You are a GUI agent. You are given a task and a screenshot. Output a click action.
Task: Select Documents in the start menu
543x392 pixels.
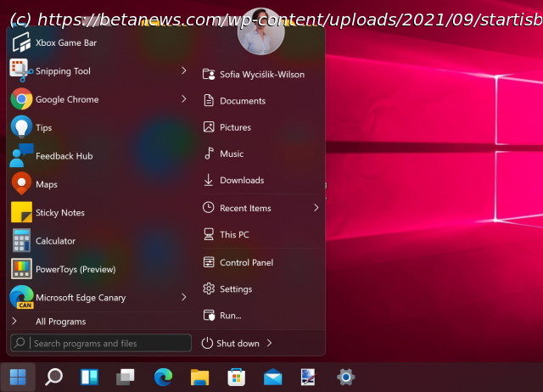[242, 101]
